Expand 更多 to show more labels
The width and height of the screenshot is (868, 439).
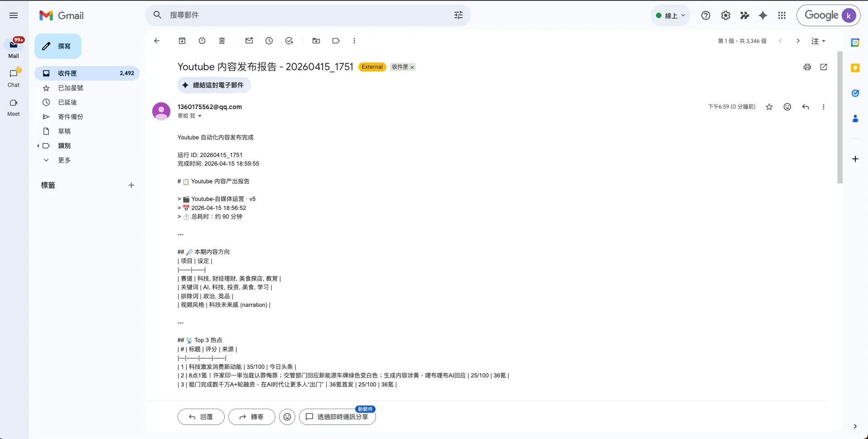[x=64, y=160]
